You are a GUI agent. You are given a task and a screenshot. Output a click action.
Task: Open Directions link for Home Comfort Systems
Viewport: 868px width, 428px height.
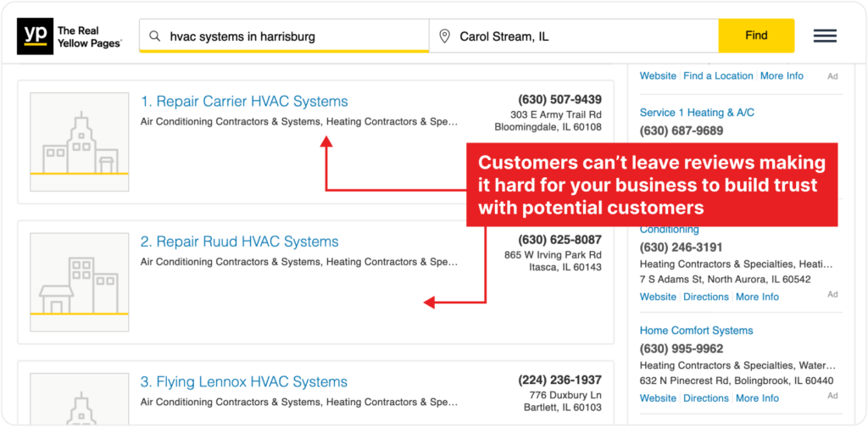(706, 398)
